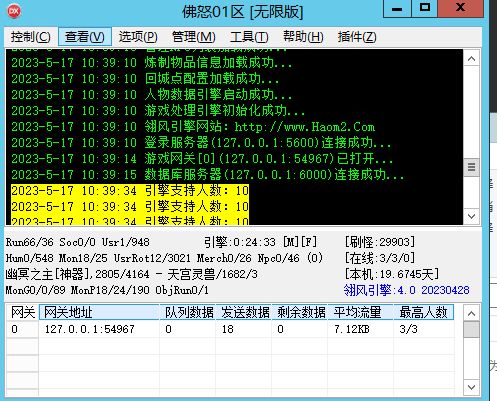The height and width of the screenshot is (401, 497).
Task: Open the 查看(V) menu
Action: pyautogui.click(x=85, y=37)
